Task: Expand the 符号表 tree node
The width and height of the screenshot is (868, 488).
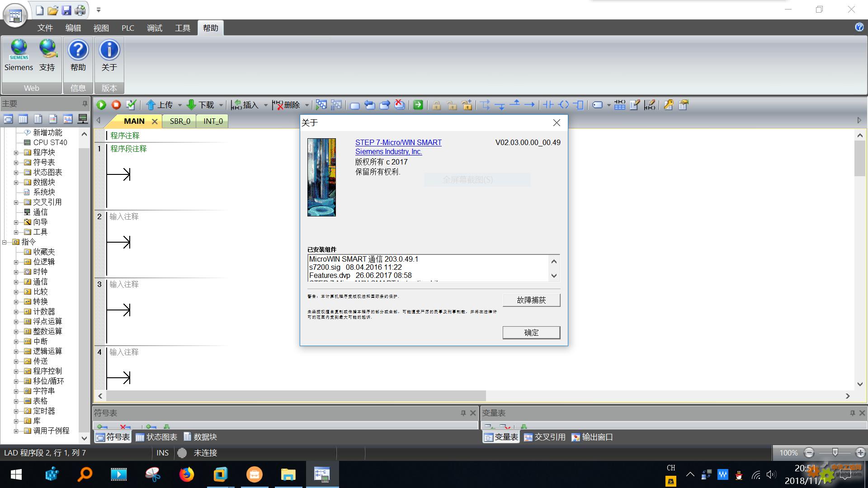Action: tap(16, 162)
